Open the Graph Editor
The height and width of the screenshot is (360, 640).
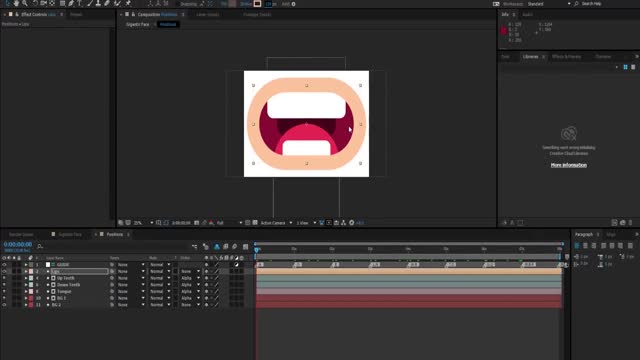[245, 247]
